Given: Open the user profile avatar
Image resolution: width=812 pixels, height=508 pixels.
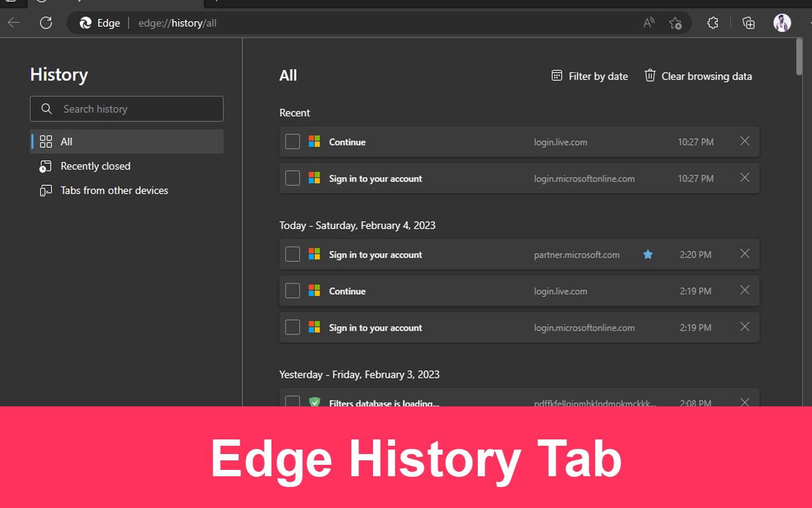Looking at the screenshot, I should coord(782,23).
